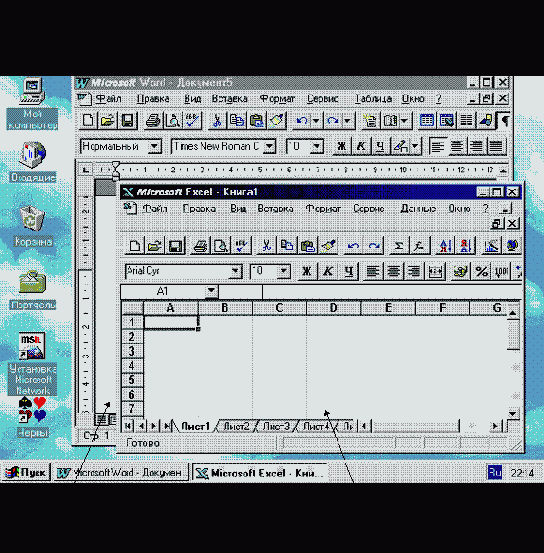Create new workbook with Excel's New icon
This screenshot has height=553, width=544.
pos(134,245)
